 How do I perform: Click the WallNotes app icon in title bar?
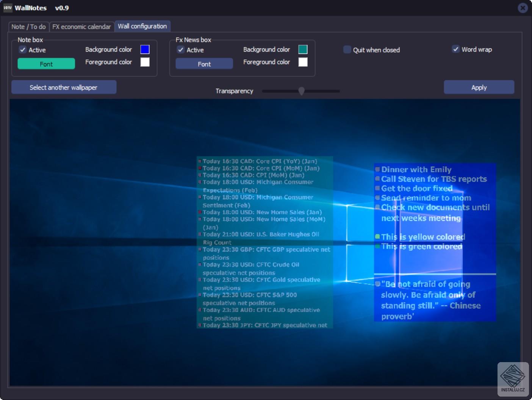coord(8,8)
